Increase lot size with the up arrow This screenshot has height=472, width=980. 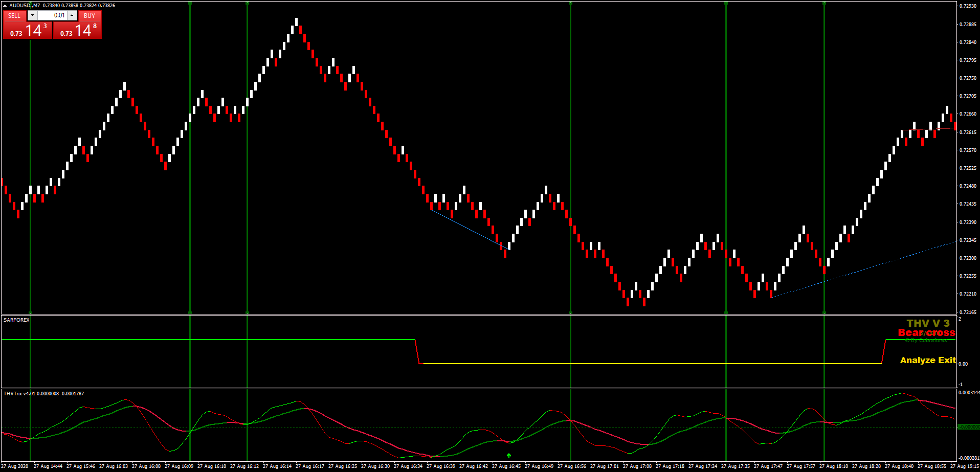click(72, 15)
